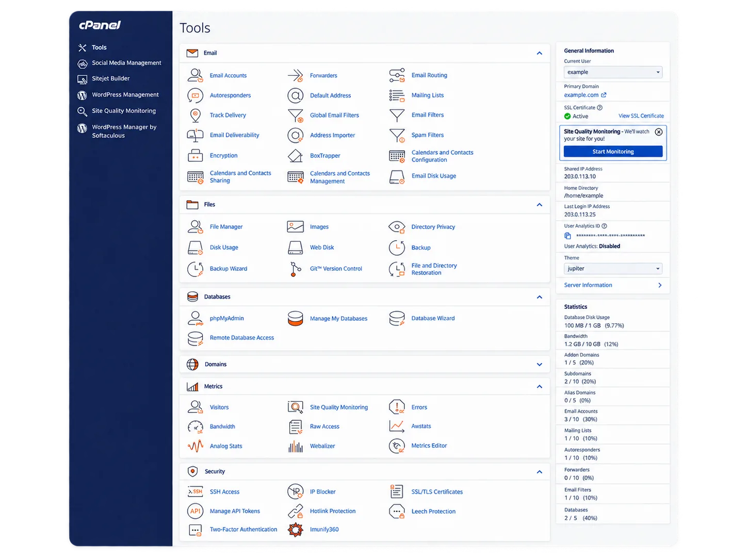Copy the User Analytics ID icon
Viewport: 747px width, 560px height.
point(567,236)
